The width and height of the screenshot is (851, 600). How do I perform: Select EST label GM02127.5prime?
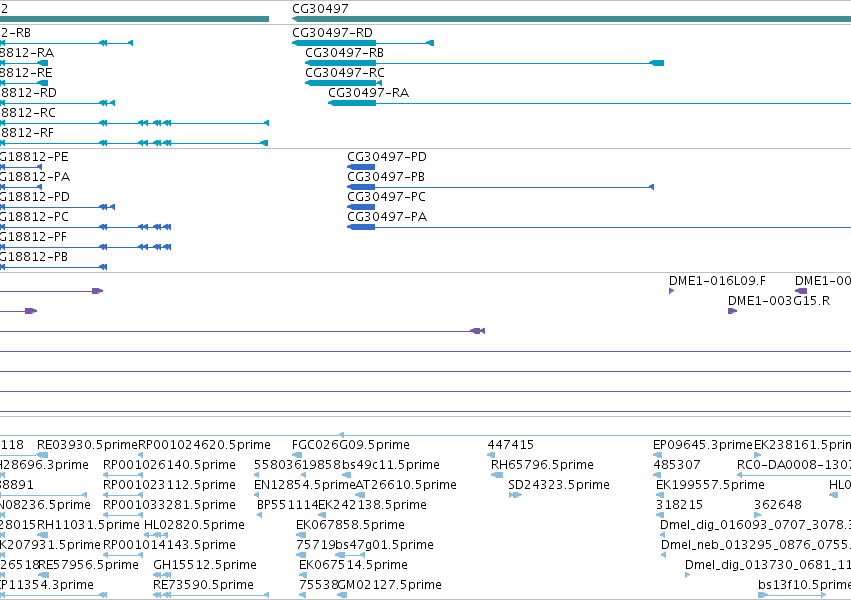[390, 585]
